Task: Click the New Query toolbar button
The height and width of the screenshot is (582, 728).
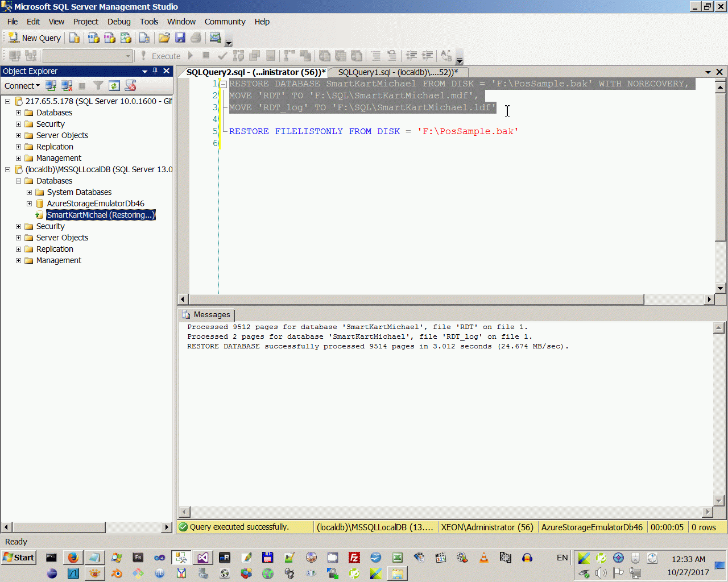Action: pos(35,38)
